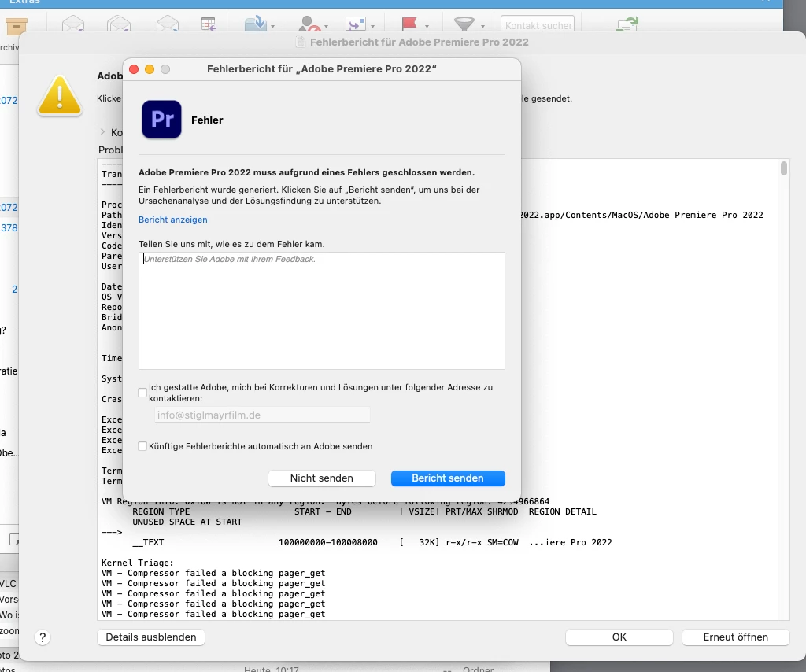Click the red Flag icon in Outlook toolbar
This screenshot has width=806, height=672.
(x=409, y=24)
